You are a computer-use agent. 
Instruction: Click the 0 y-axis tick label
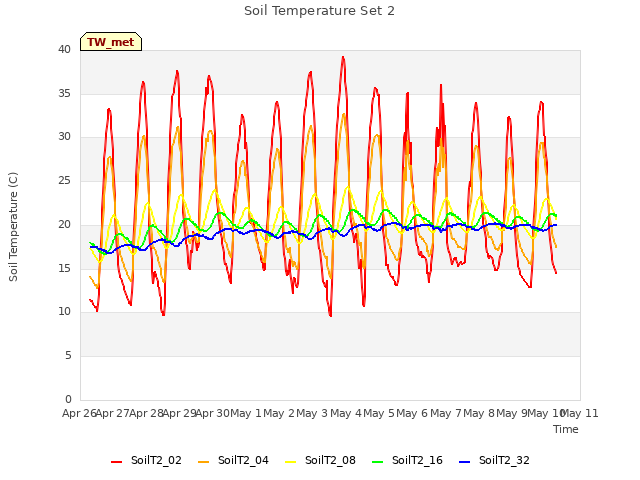pyautogui.click(x=68, y=399)
